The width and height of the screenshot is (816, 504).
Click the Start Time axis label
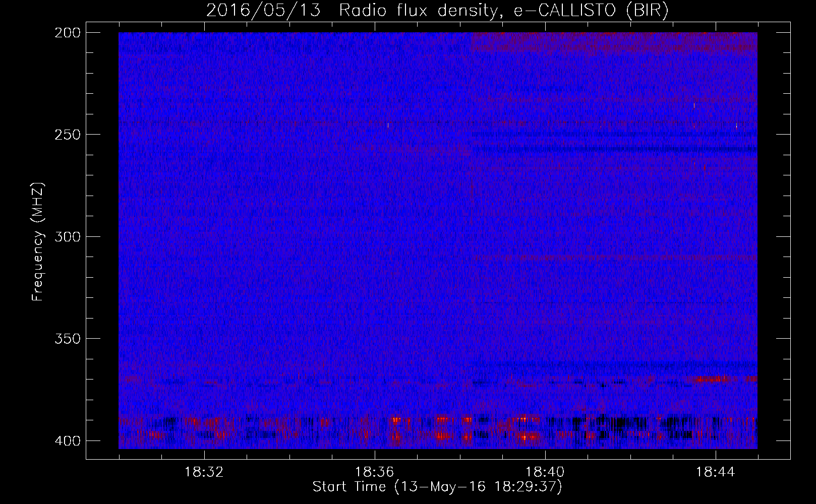click(x=437, y=487)
